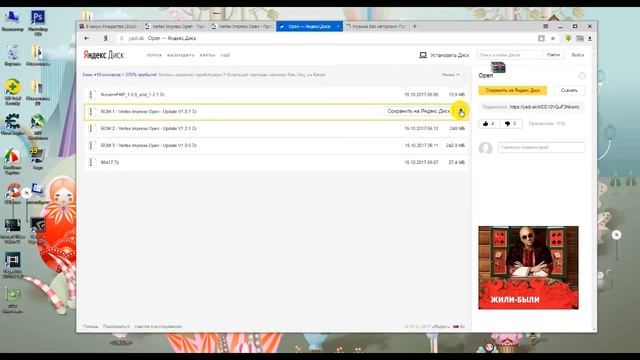Open the Жили-были ad banner
The width and height of the screenshot is (640, 360).
pyautogui.click(x=528, y=268)
